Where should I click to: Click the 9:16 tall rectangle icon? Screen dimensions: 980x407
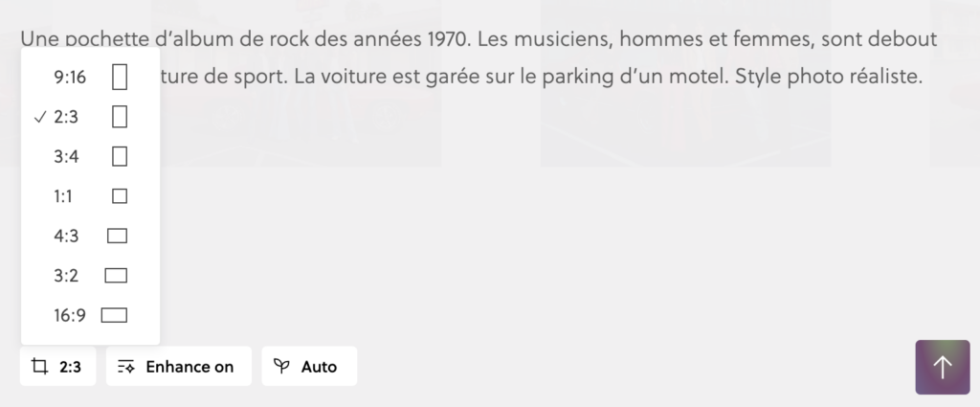pyautogui.click(x=120, y=77)
